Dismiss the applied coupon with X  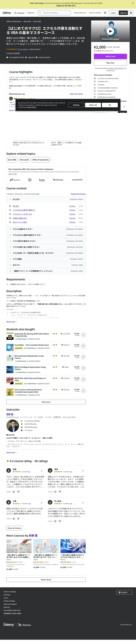click(124, 107)
